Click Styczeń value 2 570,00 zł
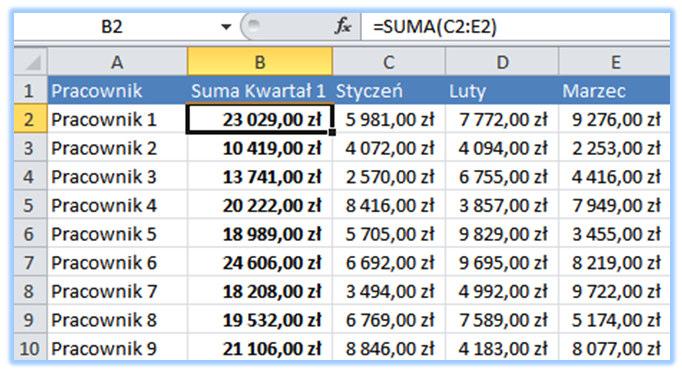This screenshot has height=373, width=682. coord(389,176)
